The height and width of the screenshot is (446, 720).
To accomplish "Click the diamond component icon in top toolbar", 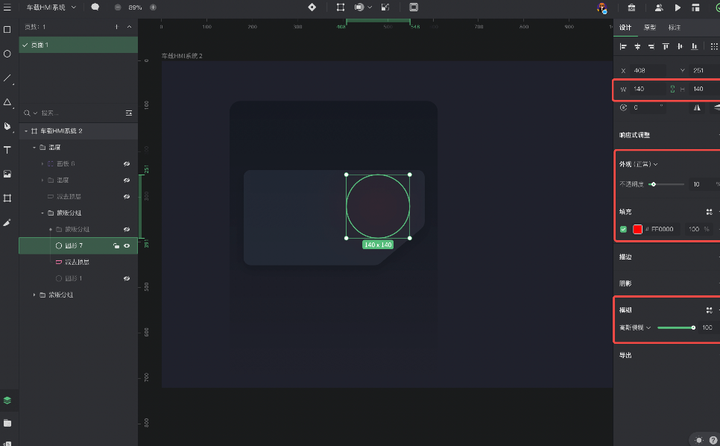I will [x=312, y=7].
